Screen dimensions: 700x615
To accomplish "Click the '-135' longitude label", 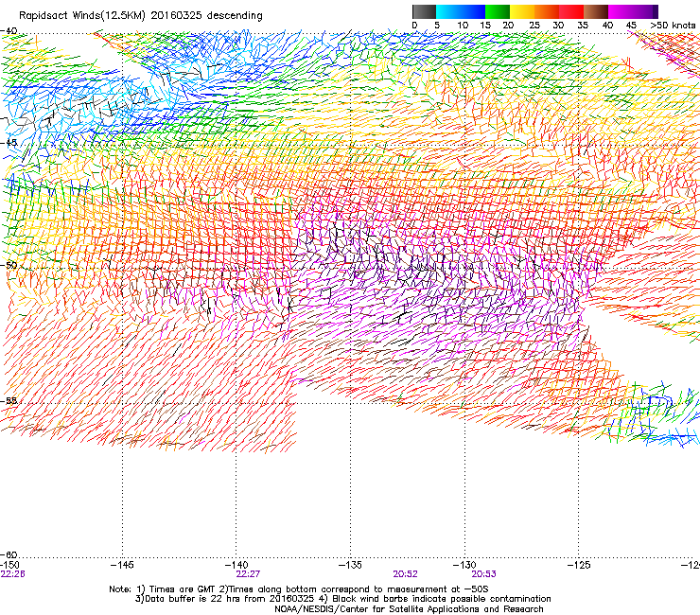I will point(350,565).
